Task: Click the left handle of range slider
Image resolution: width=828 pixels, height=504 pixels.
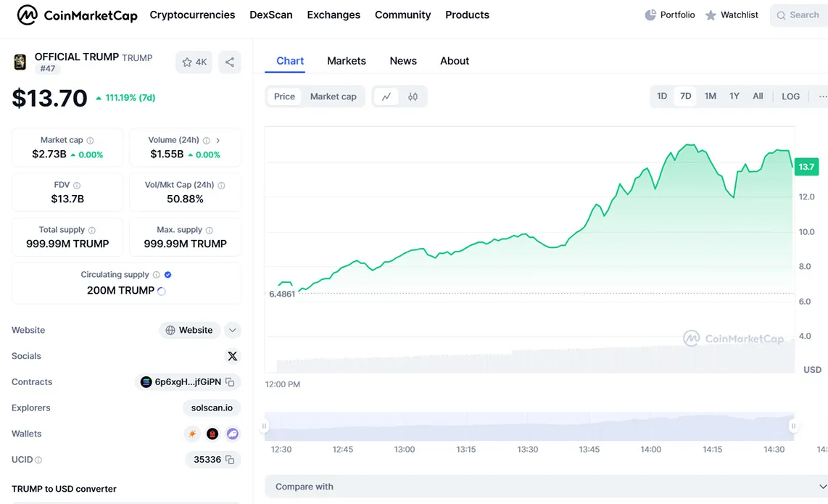Action: click(264, 426)
